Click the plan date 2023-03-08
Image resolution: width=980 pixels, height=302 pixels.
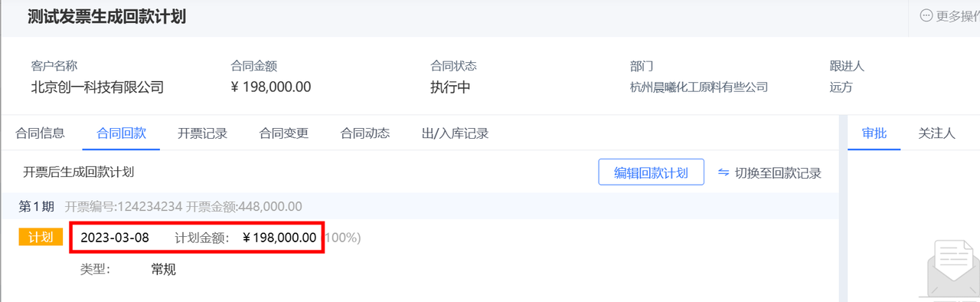tap(115, 237)
